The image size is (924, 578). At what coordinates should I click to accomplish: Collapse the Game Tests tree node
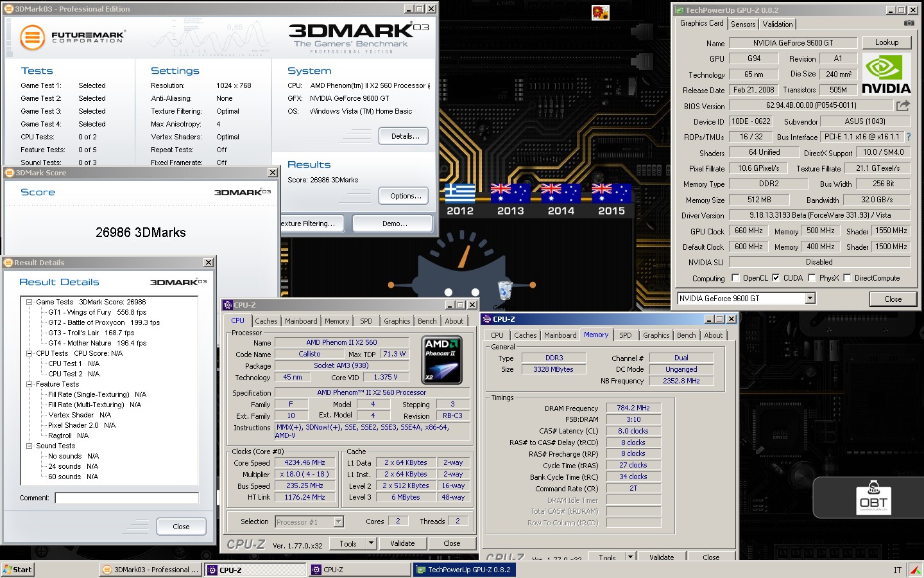pyautogui.click(x=29, y=302)
